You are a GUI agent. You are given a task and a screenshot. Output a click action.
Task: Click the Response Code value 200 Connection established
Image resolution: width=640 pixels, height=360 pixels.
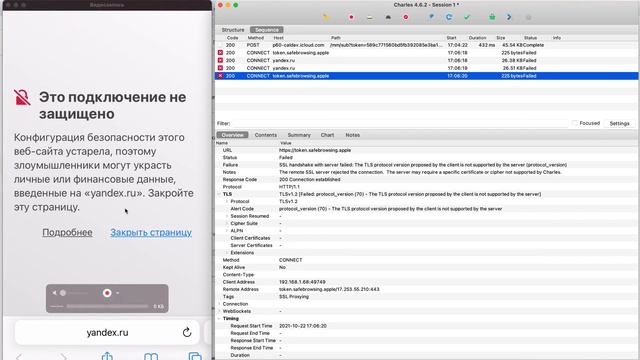click(309, 180)
